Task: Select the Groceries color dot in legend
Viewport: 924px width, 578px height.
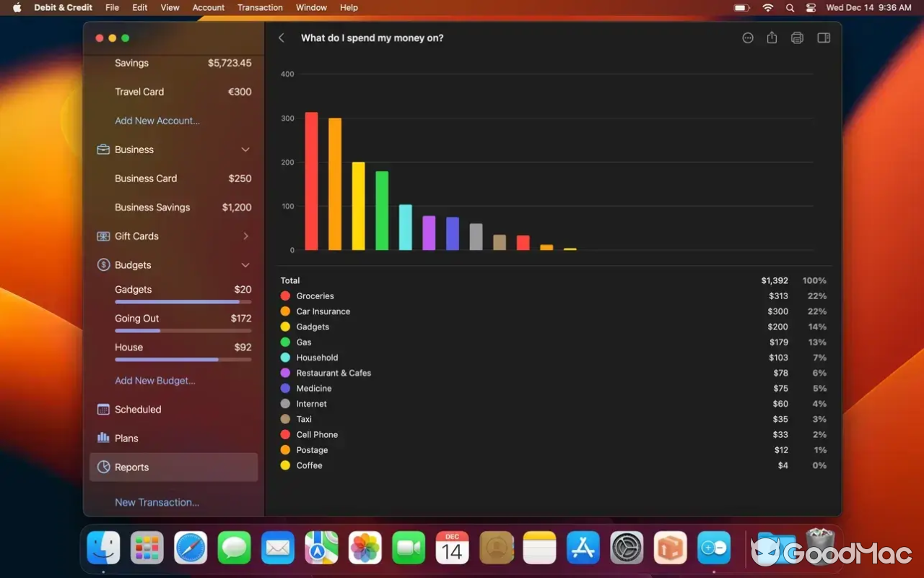Action: 284,296
